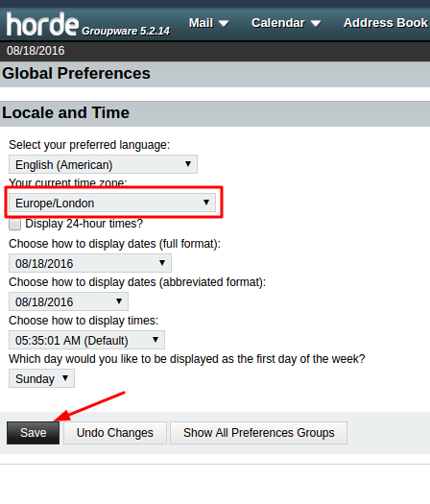Viewport: 430px width, 504px height.
Task: Click the first day of week question text
Action: coord(187,359)
